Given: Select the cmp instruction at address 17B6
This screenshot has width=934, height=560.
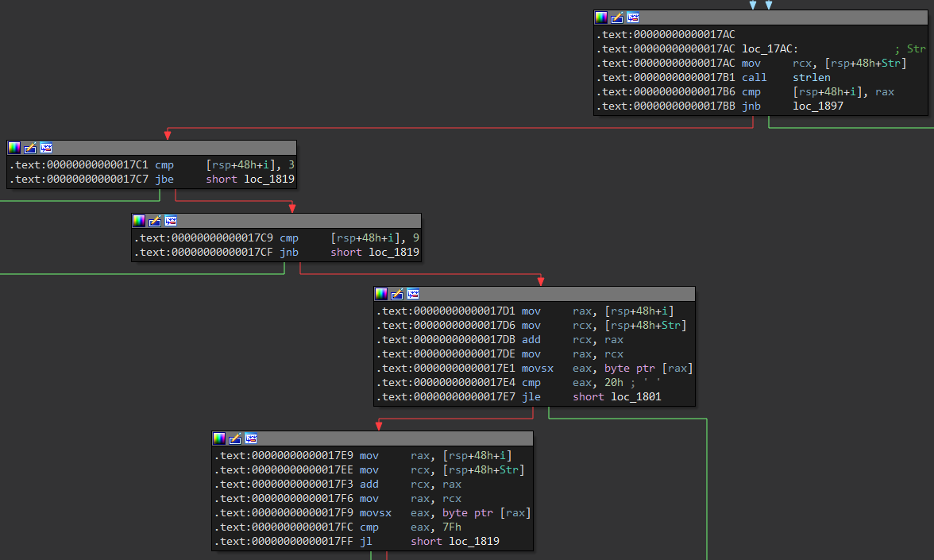Looking at the screenshot, I should (751, 92).
